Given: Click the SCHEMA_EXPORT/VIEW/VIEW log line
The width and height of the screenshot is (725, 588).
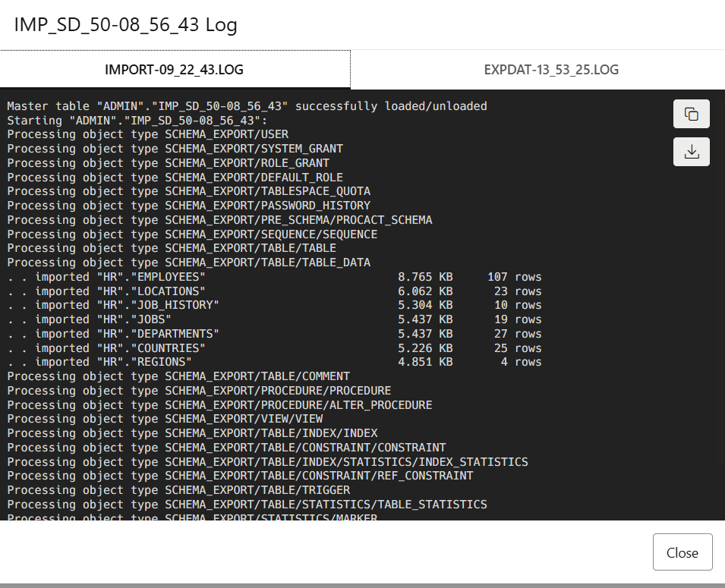Looking at the screenshot, I should coord(165,419).
